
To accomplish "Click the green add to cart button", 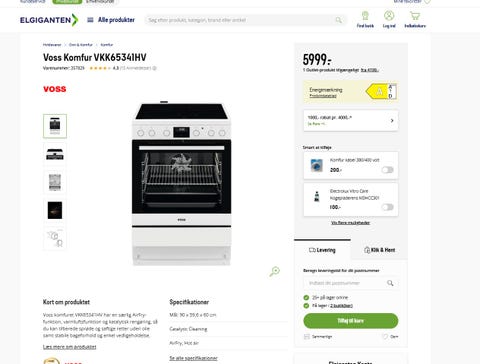I will pyautogui.click(x=351, y=321).
